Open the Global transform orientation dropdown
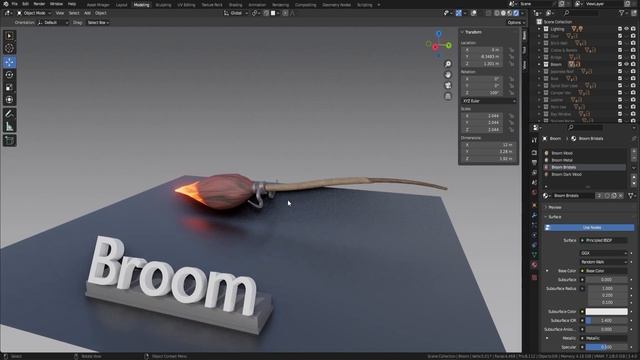The image size is (640, 360). pyautogui.click(x=236, y=13)
